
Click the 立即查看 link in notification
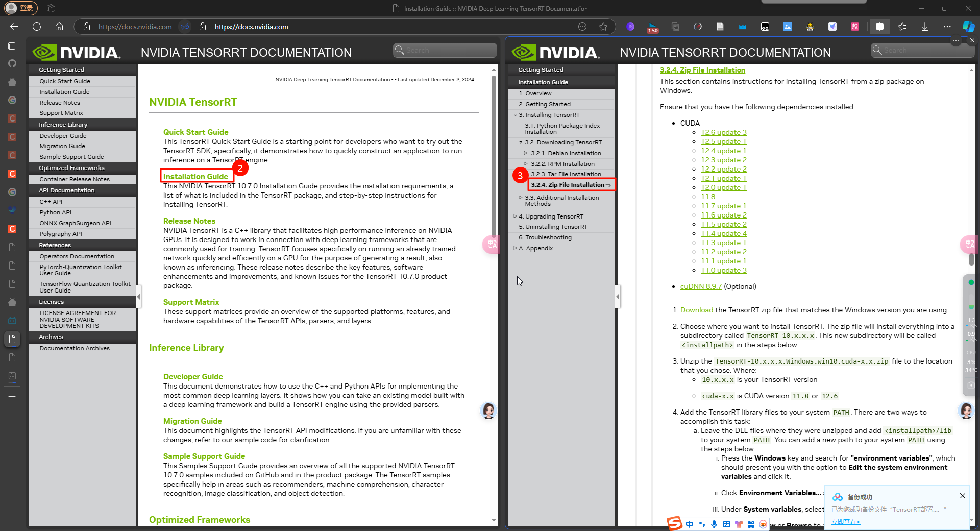pos(846,522)
